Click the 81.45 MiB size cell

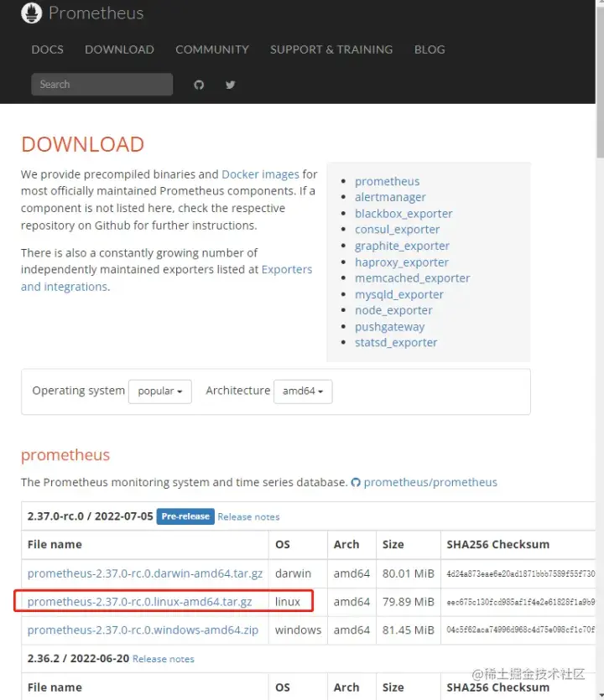pos(409,630)
